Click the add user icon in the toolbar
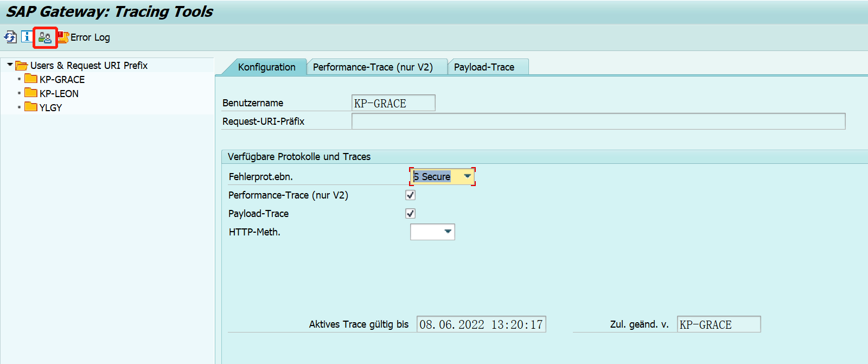868x364 pixels. 45,37
